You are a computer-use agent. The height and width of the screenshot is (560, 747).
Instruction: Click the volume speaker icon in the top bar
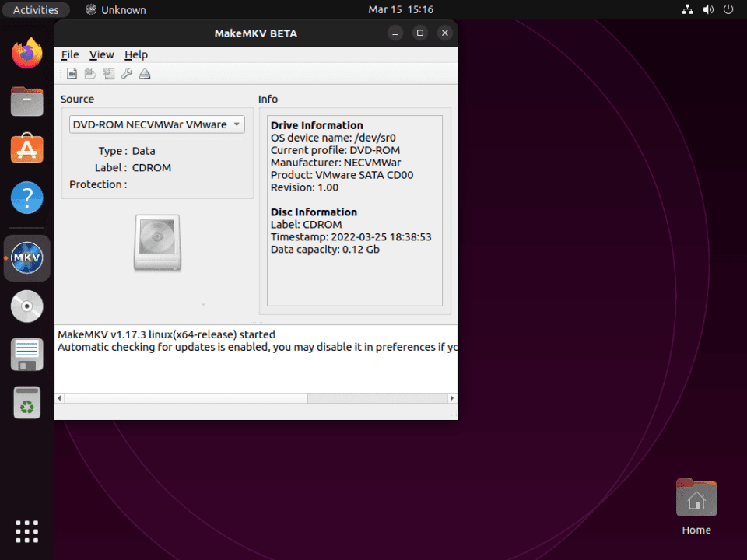707,9
